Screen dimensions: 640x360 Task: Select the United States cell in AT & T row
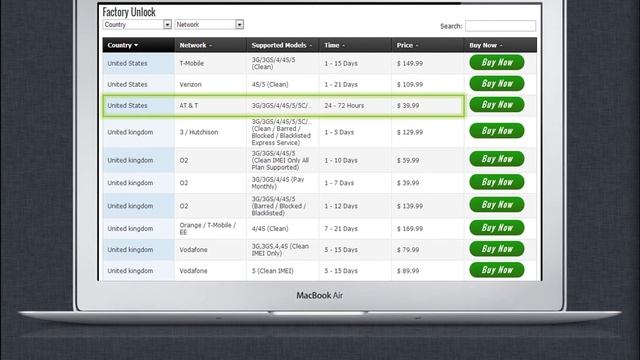[138, 105]
